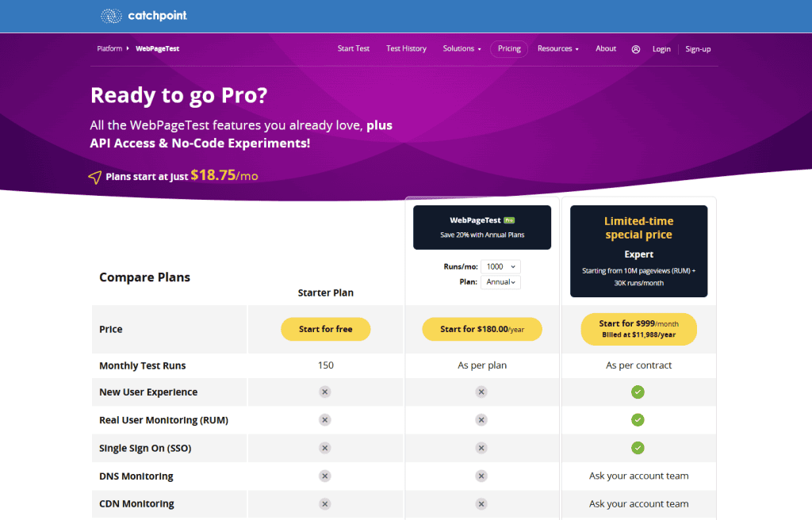Click the $18.75/mo price text
Image resolution: width=812 pixels, height=520 pixels.
(x=224, y=175)
